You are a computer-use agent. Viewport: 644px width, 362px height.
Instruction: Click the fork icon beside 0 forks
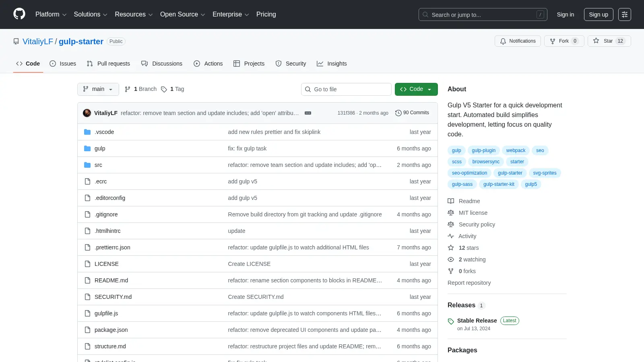point(451,271)
